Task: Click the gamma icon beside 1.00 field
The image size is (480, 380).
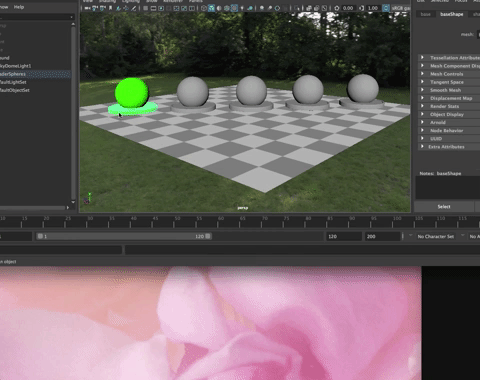Action: coord(361,8)
